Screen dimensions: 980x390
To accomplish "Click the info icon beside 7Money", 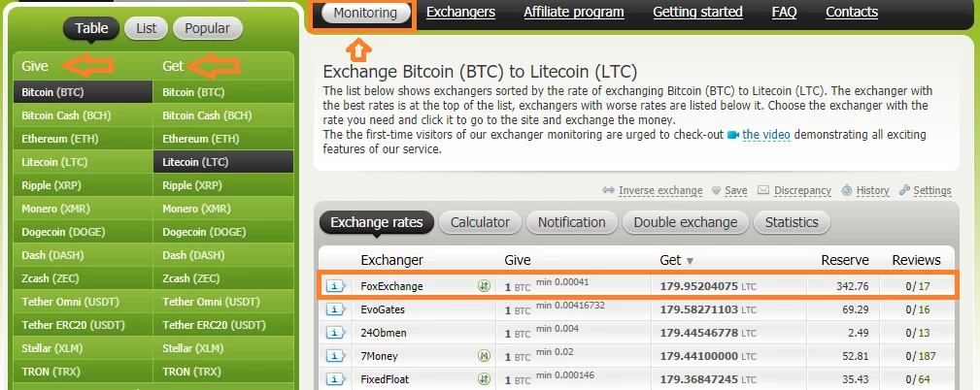I will [336, 356].
